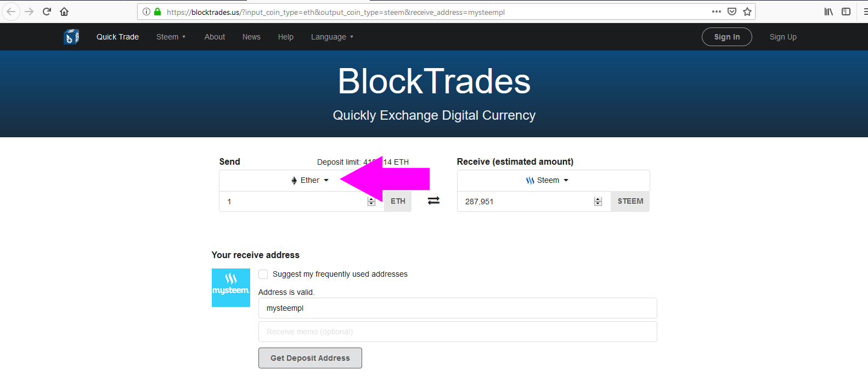The width and height of the screenshot is (868, 386).
Task: Click the browser forward arrow
Action: pos(29,12)
